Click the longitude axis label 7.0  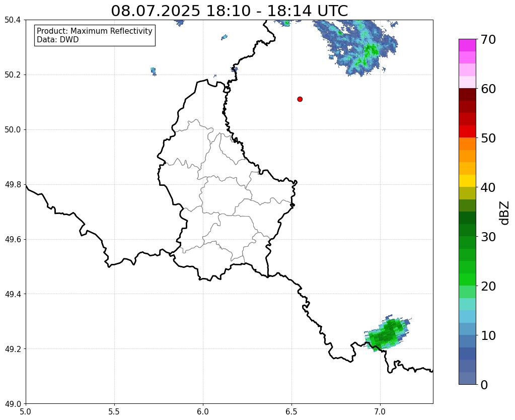381,411
